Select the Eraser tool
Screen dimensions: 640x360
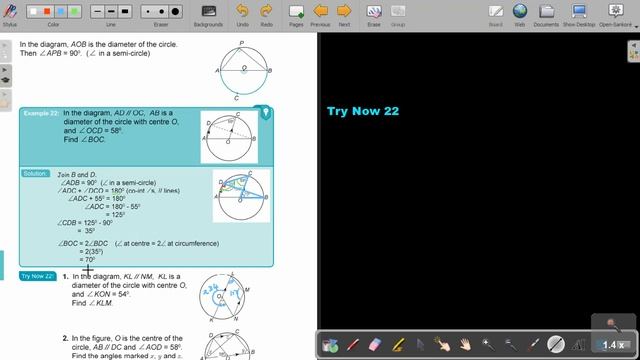375,345
